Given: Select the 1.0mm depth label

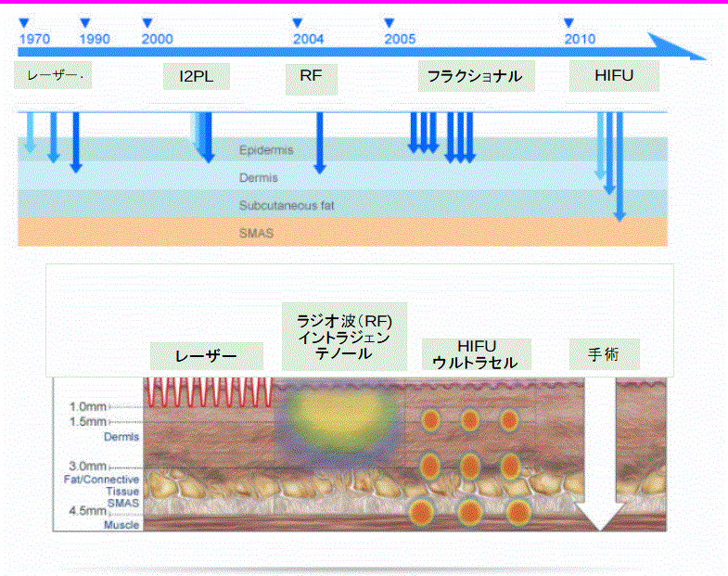Looking at the screenshot, I should 88,407.
